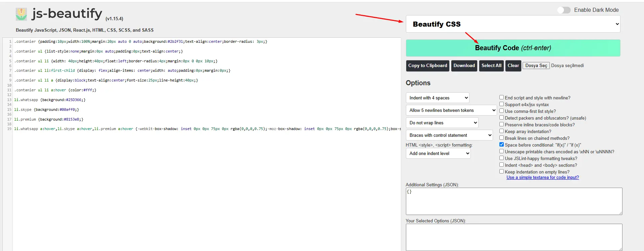Open Braces with control statement dropdown

click(449, 135)
